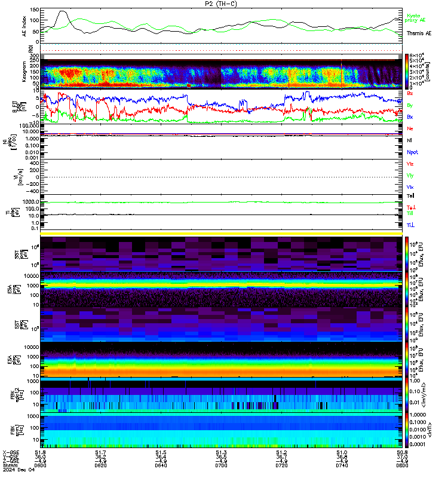Image resolution: width=448 pixels, height=478 pixels.
Task: Click the ESA electrons Eflux color bar
Action: point(407,360)
